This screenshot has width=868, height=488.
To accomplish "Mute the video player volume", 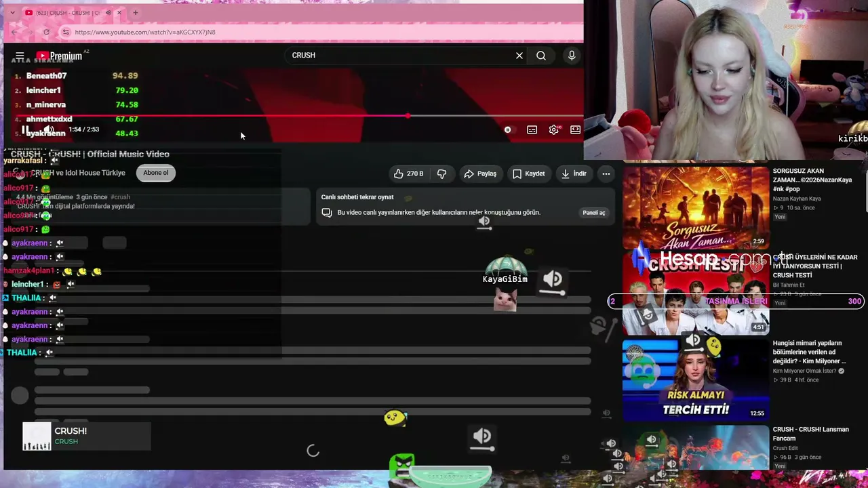I will [x=49, y=129].
